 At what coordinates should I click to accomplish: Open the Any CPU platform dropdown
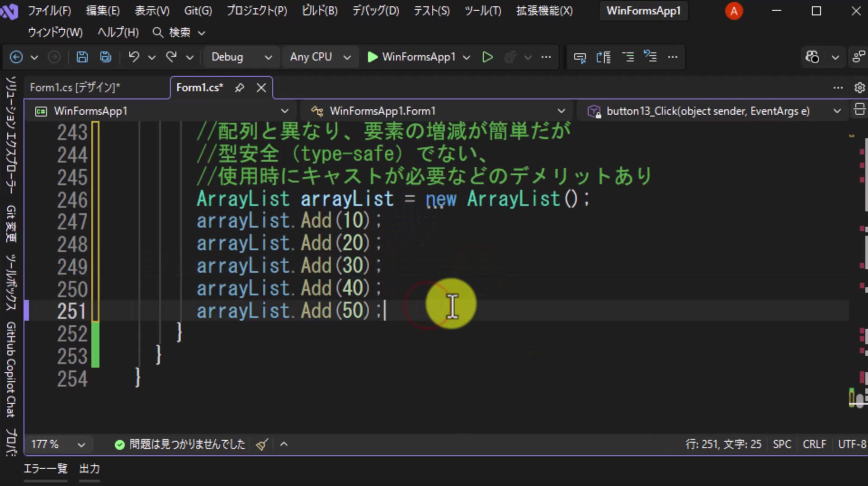320,57
